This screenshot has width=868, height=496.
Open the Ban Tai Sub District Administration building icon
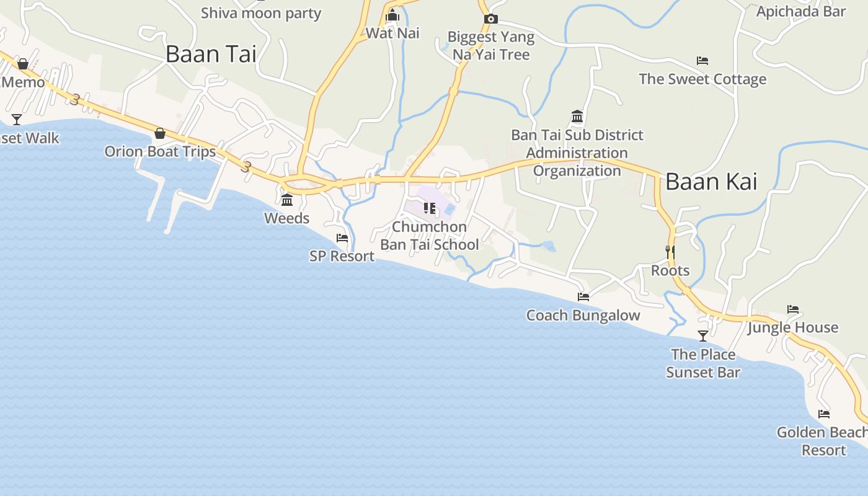click(577, 117)
